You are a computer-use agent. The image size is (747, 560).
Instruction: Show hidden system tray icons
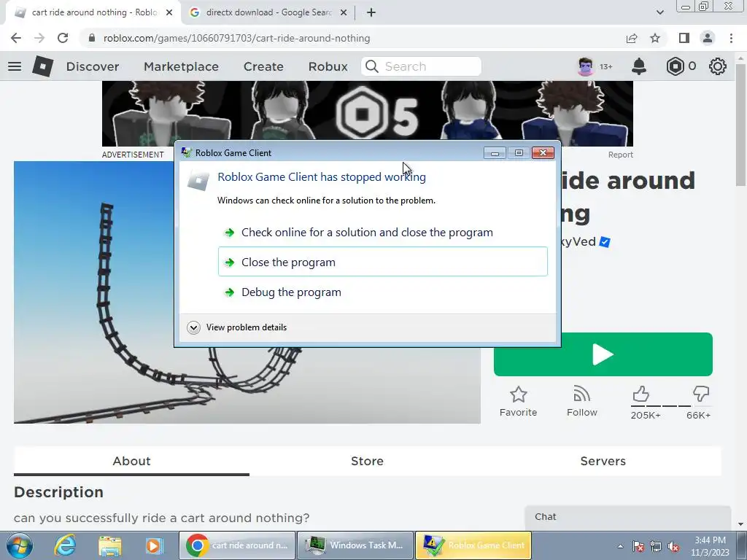coord(620,547)
